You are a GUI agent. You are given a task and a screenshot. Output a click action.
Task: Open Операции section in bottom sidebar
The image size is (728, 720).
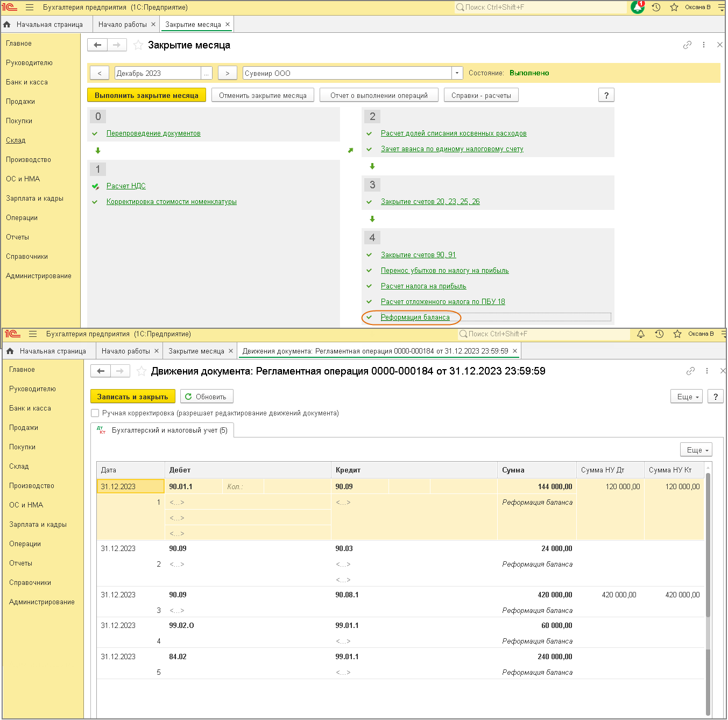click(25, 544)
